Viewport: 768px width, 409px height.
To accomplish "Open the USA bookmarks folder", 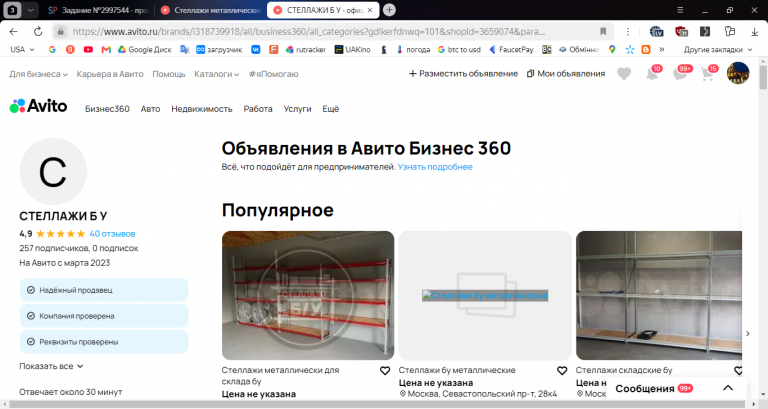I will click(x=23, y=49).
